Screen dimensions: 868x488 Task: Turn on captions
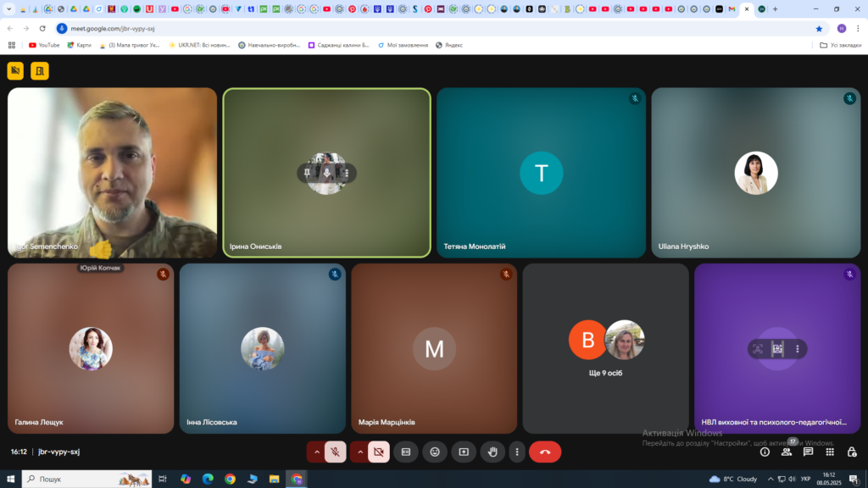[406, 452]
